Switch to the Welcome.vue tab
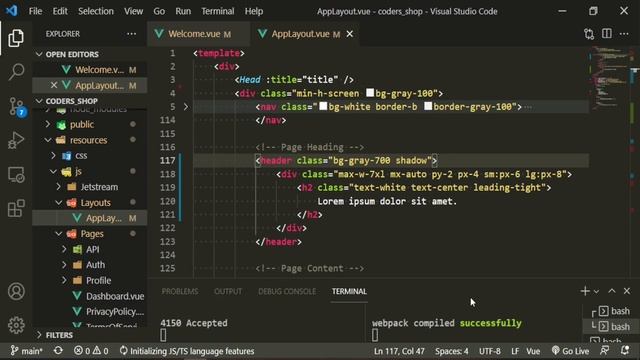The image size is (640, 360). [199, 34]
